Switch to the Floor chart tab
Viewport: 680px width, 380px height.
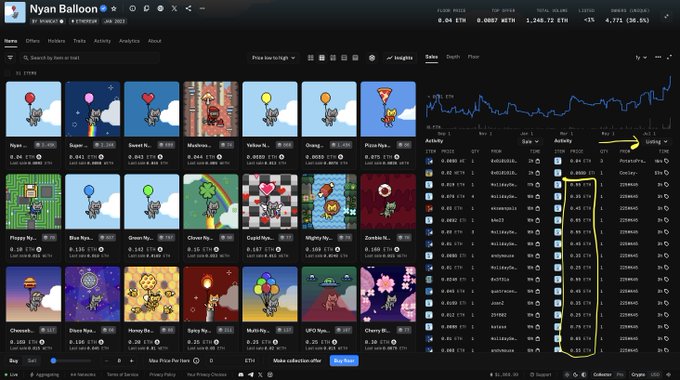pos(474,57)
